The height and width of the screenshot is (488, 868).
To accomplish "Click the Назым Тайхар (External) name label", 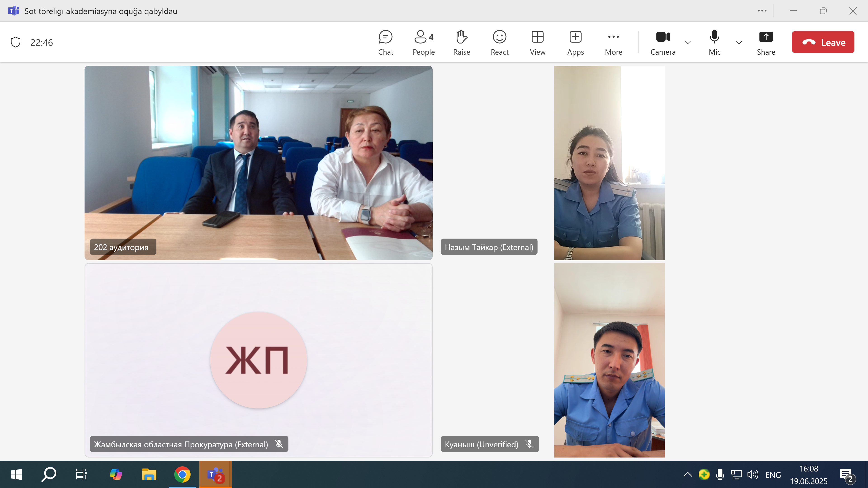I will click(489, 247).
